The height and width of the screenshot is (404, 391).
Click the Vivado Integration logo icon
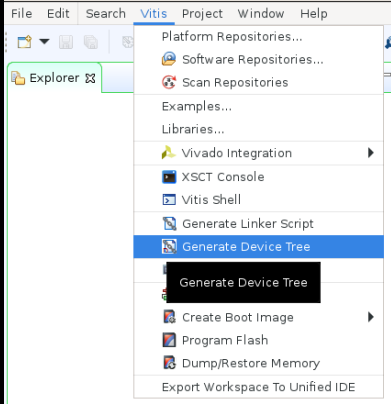pos(168,153)
